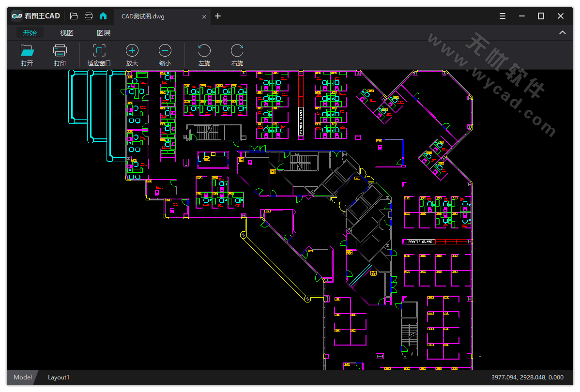Close the CAD测试图.dwg tab
This screenshot has width=580, height=392.
point(204,16)
